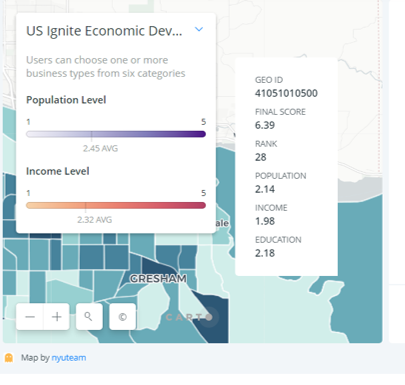The width and height of the screenshot is (405, 385).
Task: Zoom out with the minus button
Action: coord(30,316)
